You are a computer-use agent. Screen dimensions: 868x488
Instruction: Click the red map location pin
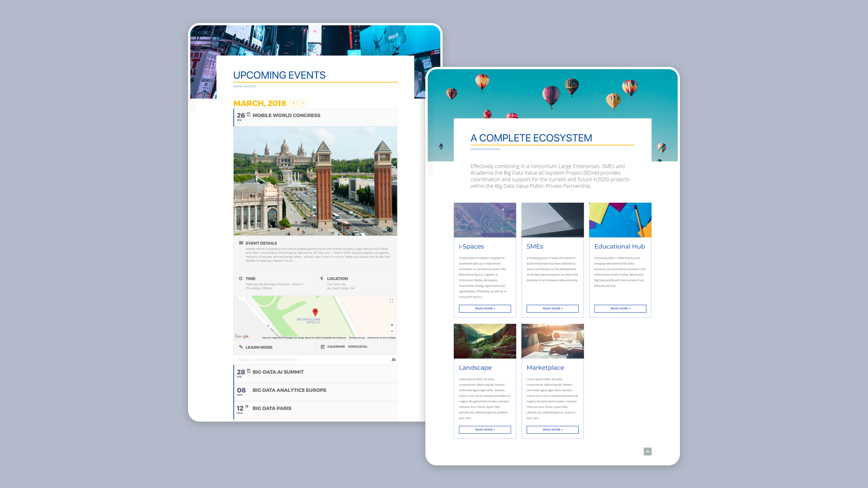pyautogui.click(x=315, y=312)
